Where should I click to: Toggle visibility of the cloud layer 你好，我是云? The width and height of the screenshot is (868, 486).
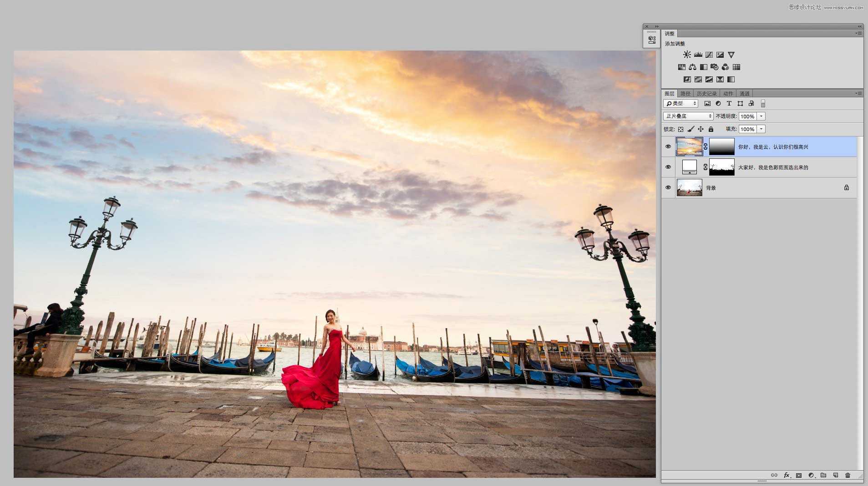point(668,146)
